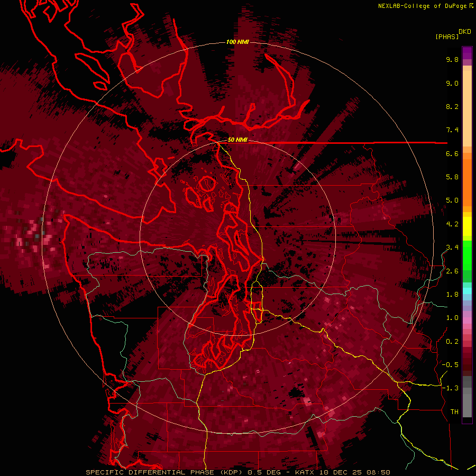Viewport: 476px width, 476px height.
Task: Click the 8.2 color scale value
Action: pos(452,106)
